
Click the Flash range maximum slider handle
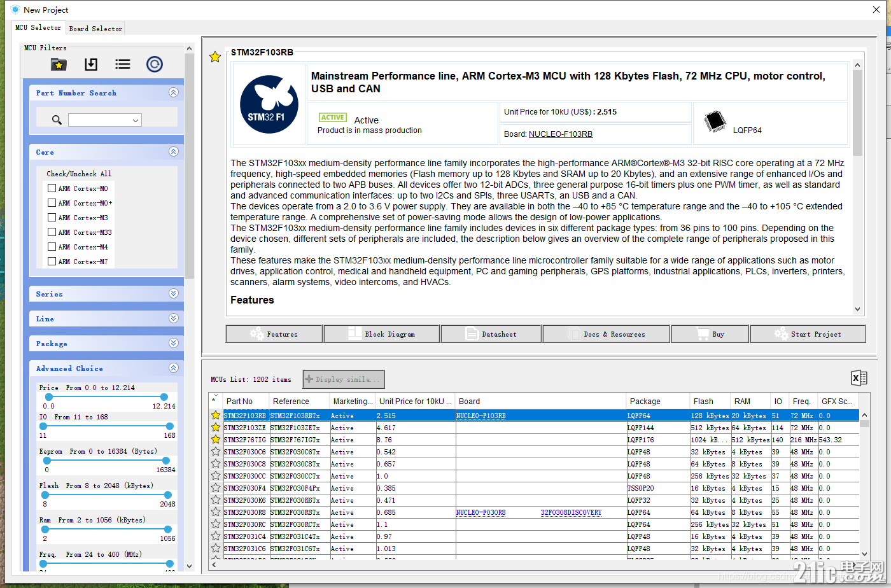[x=168, y=495]
